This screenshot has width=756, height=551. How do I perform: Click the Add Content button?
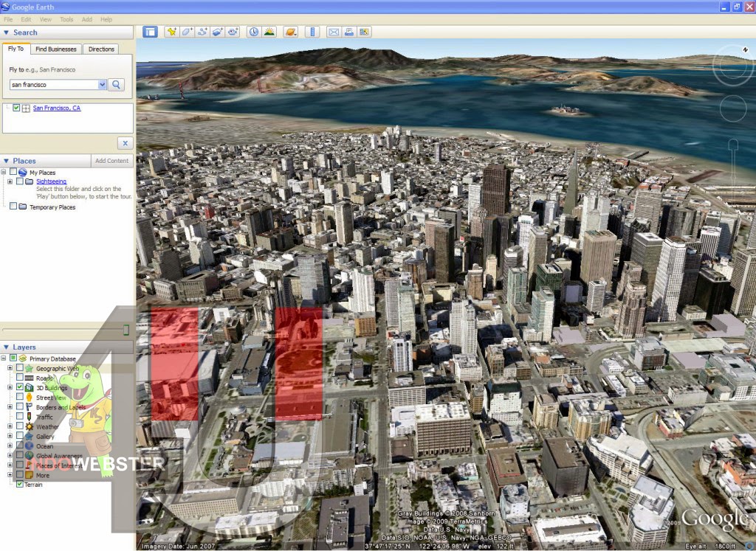[112, 161]
